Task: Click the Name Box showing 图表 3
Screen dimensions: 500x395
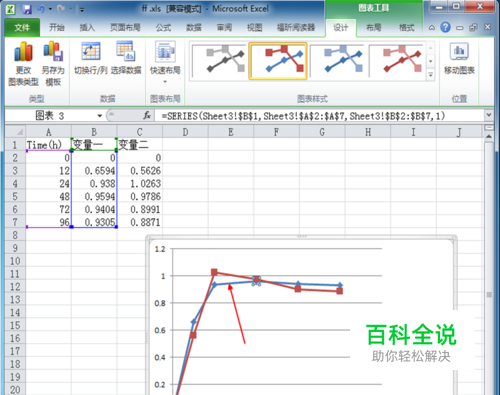Action: point(50,116)
